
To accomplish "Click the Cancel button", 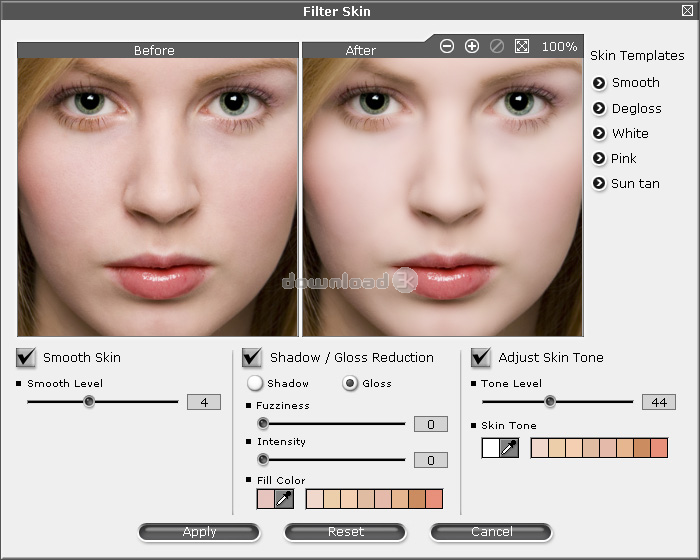I will [x=491, y=532].
